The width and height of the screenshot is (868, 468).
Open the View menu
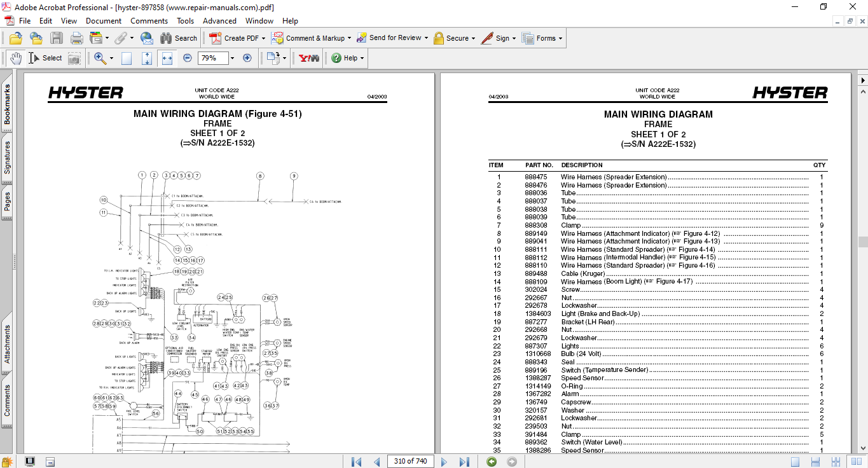69,21
